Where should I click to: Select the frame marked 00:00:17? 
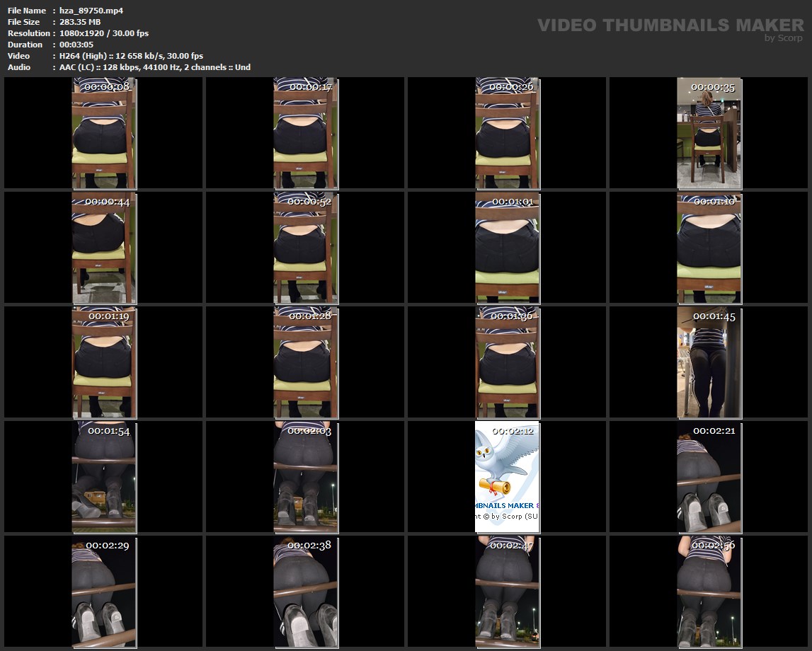coord(306,133)
